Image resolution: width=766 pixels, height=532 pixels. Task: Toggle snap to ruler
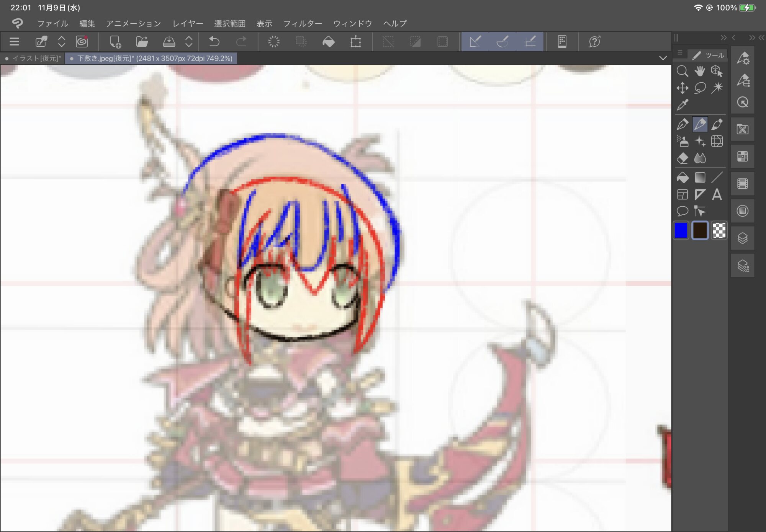pos(475,41)
